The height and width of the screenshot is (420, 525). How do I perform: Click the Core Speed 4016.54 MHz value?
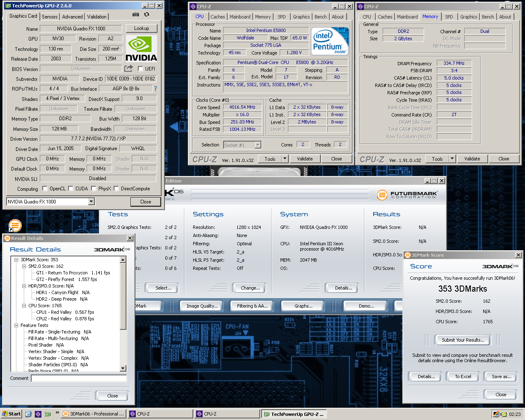point(242,107)
